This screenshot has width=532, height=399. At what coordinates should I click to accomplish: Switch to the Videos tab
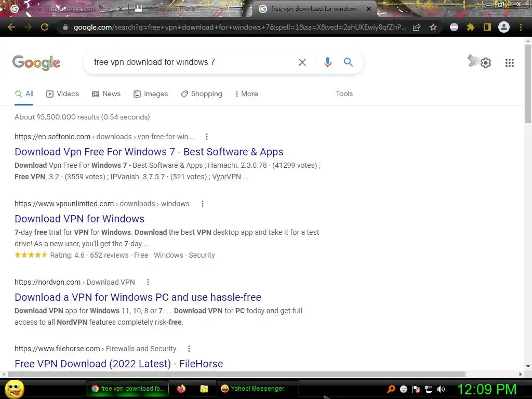tap(63, 94)
